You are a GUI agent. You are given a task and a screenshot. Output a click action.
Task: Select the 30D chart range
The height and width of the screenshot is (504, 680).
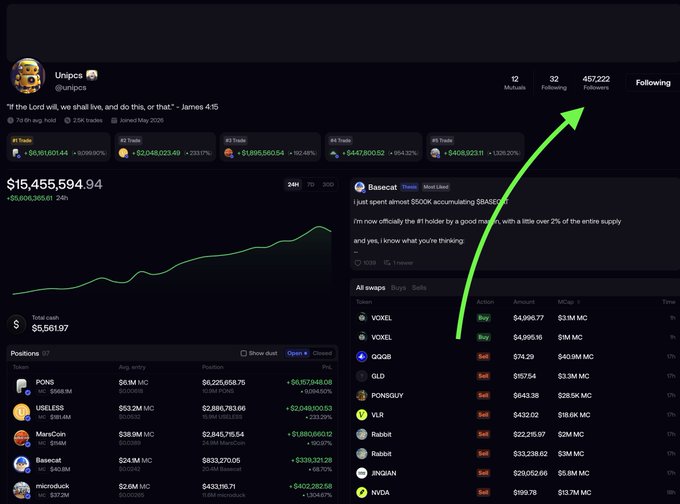click(x=328, y=185)
